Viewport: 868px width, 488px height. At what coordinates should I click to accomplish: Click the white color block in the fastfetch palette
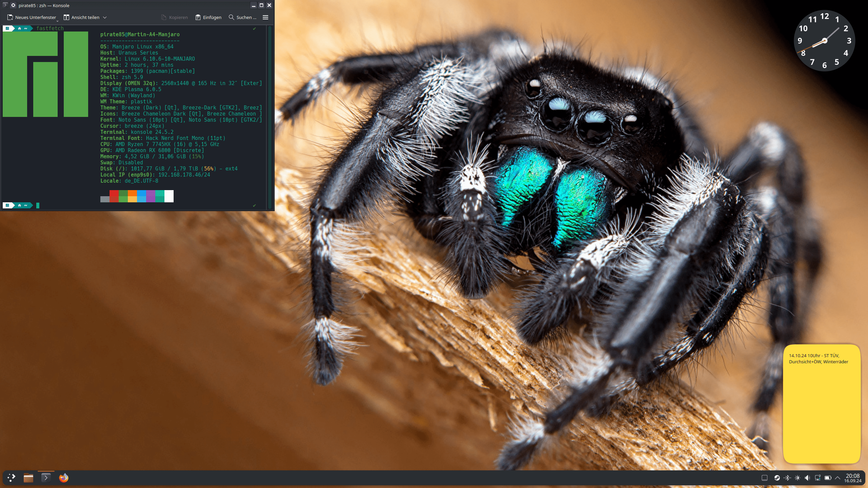169,196
